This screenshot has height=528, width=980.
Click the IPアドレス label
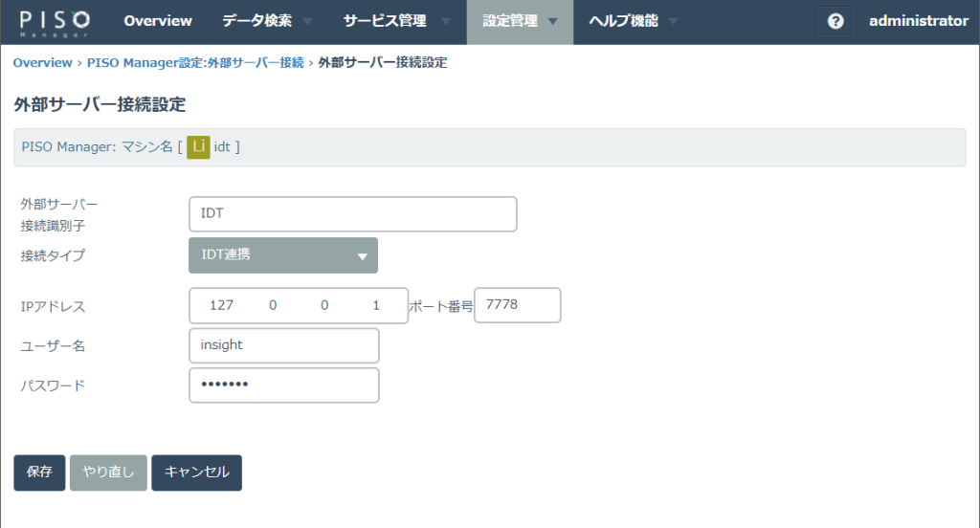[x=53, y=307]
